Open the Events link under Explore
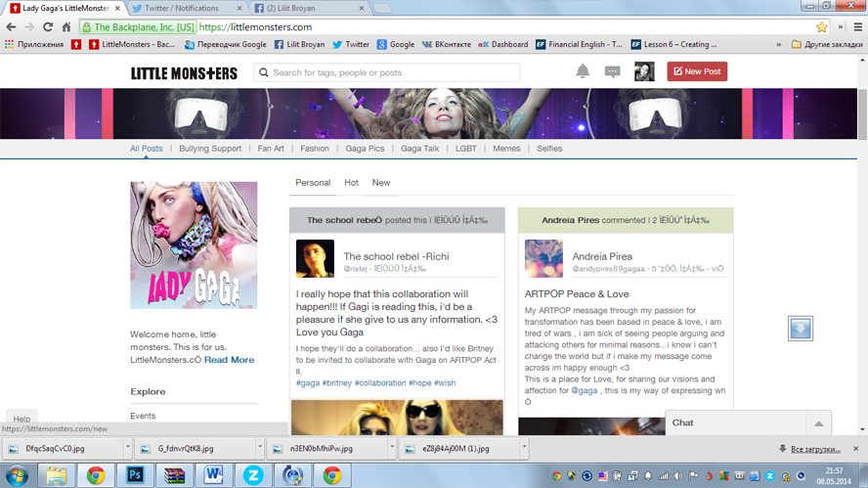868x488 pixels. pyautogui.click(x=143, y=416)
